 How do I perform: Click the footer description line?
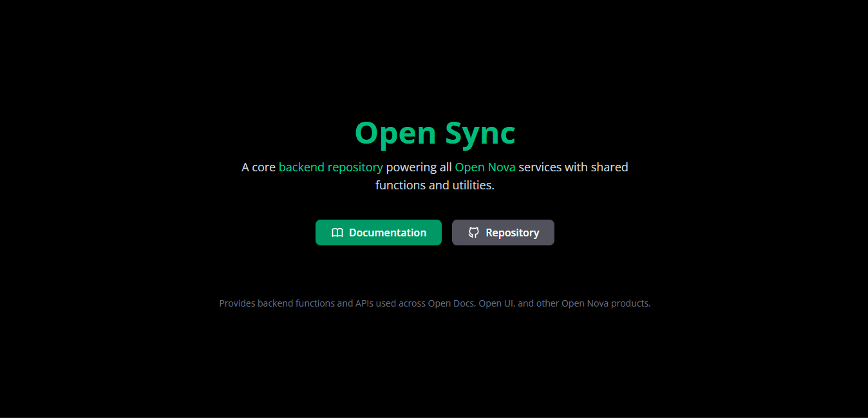tap(435, 303)
